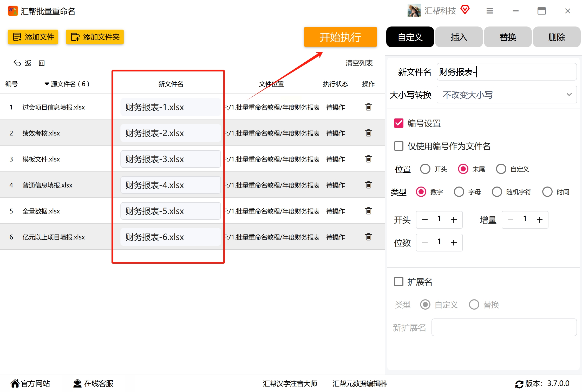Click the red VIP diamond icon

point(465,10)
